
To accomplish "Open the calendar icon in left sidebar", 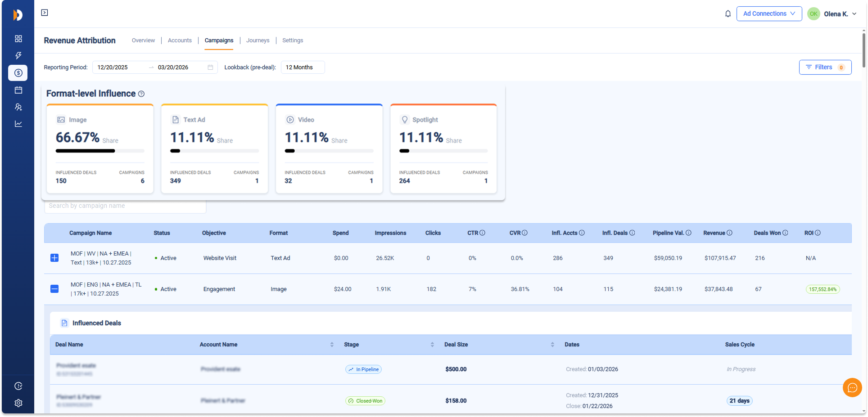I will click(18, 90).
